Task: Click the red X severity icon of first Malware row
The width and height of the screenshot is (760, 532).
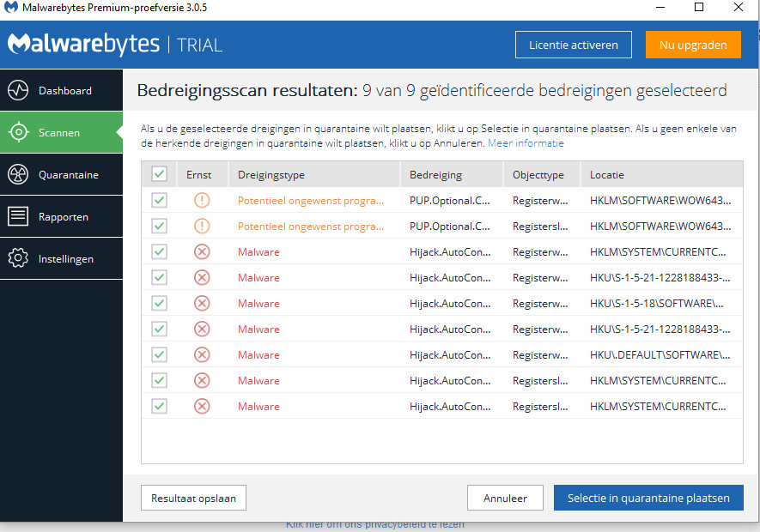Action: tap(202, 252)
